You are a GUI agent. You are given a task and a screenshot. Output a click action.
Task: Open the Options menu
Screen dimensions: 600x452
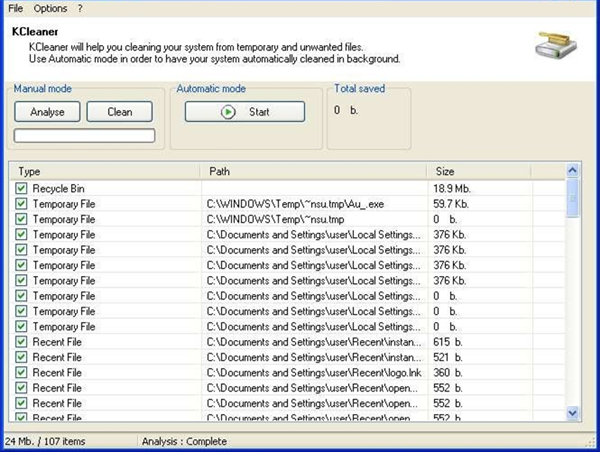50,8
